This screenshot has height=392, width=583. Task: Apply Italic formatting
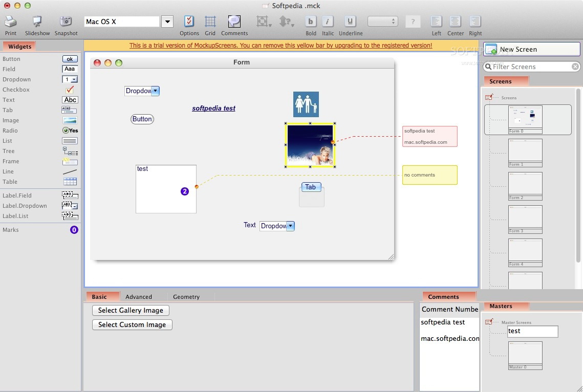point(328,22)
